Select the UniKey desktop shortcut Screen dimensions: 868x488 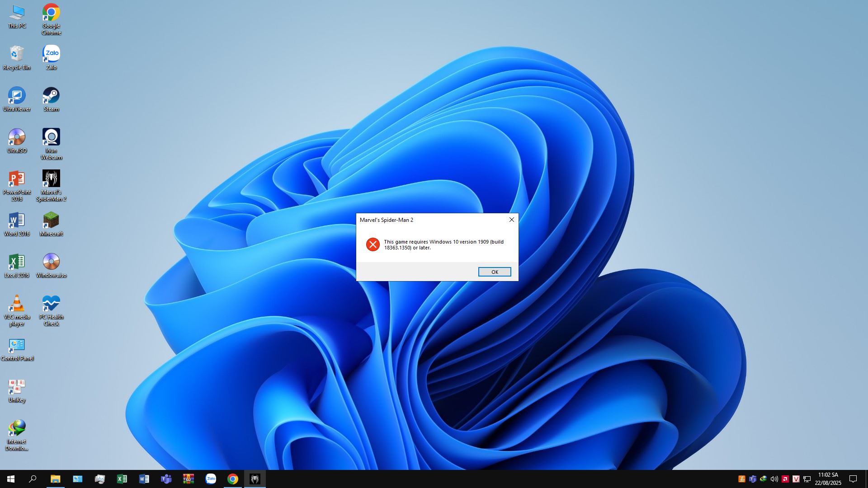coord(17,387)
